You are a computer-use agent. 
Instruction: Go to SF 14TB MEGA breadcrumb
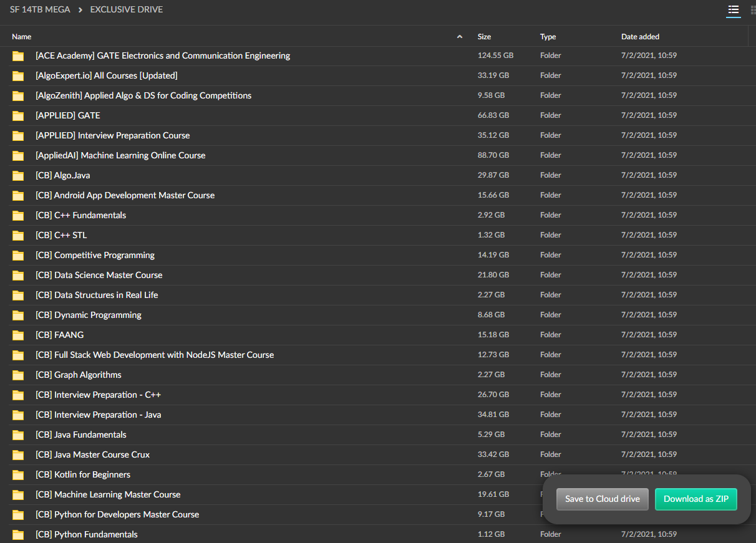pyautogui.click(x=40, y=9)
